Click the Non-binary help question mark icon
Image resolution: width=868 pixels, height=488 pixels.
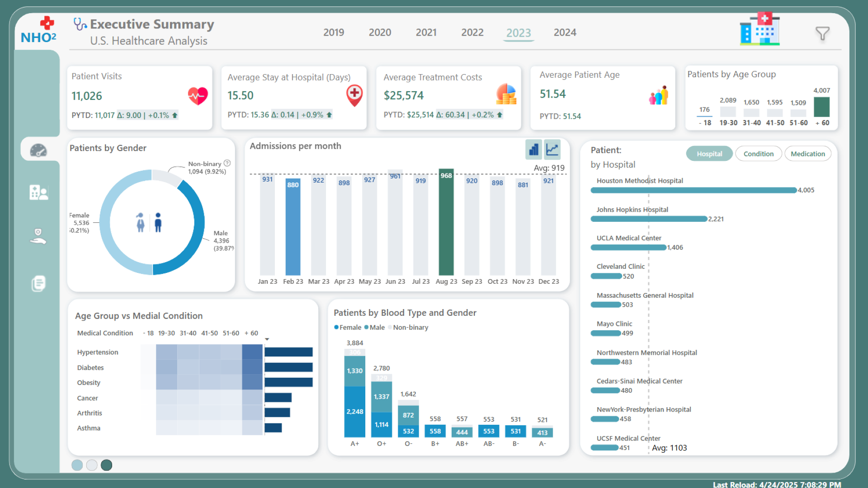(x=227, y=163)
